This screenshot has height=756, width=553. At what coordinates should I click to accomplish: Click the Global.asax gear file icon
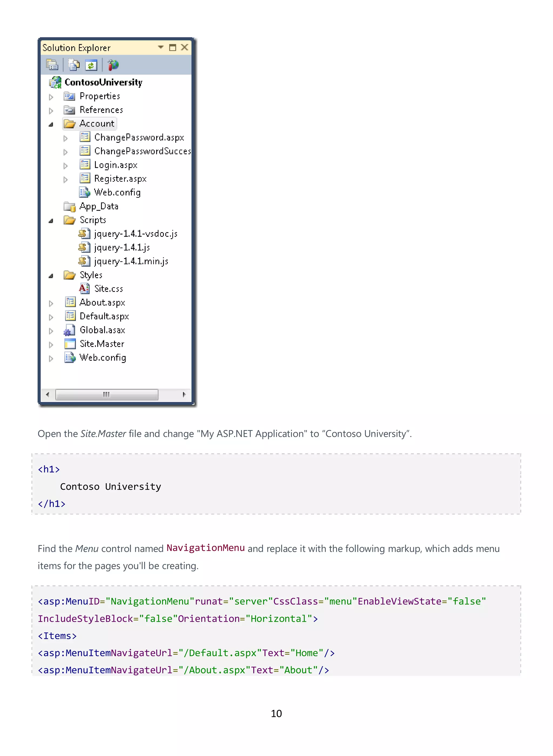[x=69, y=330]
